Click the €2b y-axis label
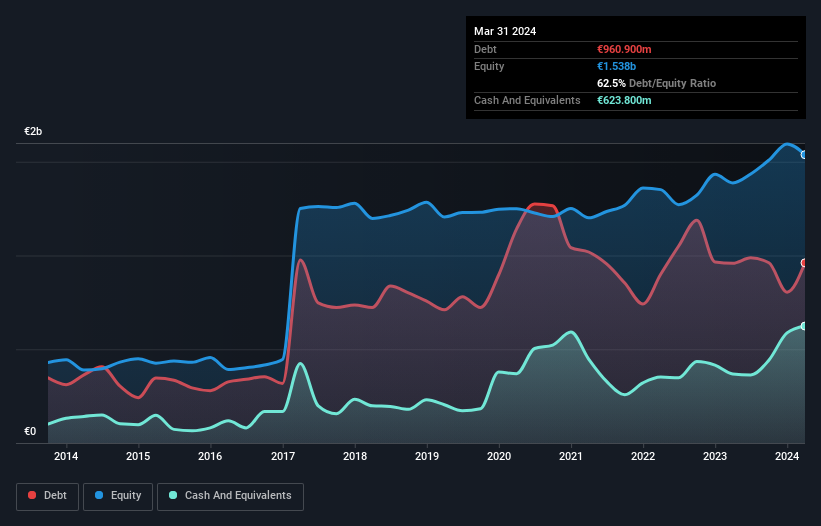This screenshot has width=821, height=526. tap(33, 131)
